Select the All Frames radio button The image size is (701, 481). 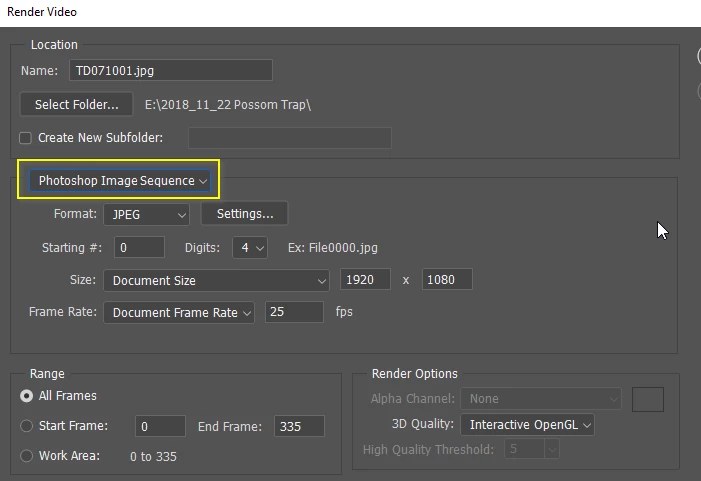(x=26, y=396)
